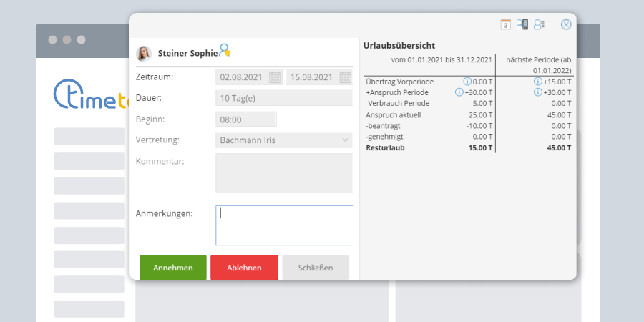Open calendar picker for end date 15.08.2021
Viewport: 644px width, 322px height.
click(346, 77)
